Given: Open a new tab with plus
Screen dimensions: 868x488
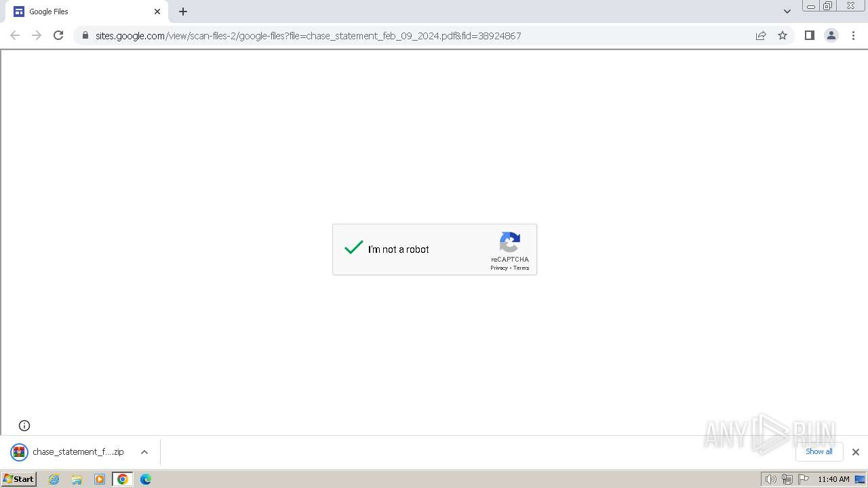Looking at the screenshot, I should tap(183, 12).
